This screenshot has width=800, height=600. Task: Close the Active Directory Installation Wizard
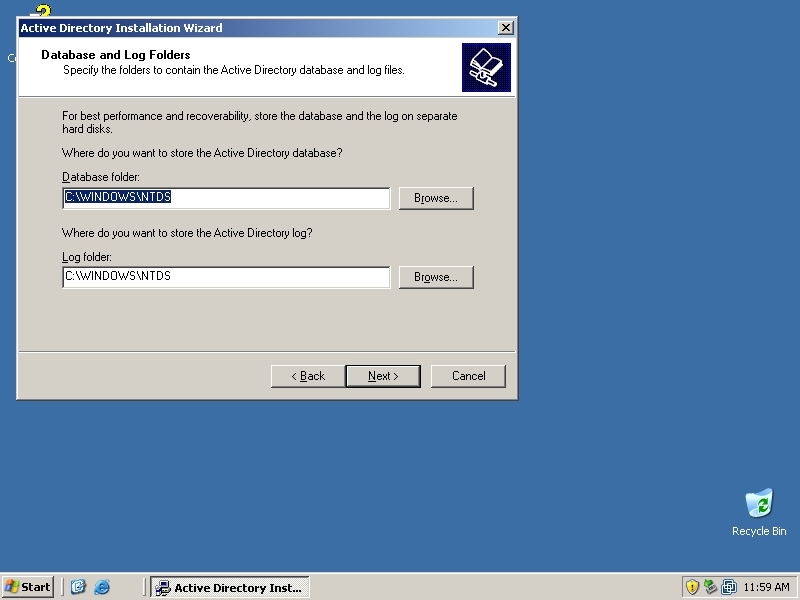pyautogui.click(x=505, y=28)
